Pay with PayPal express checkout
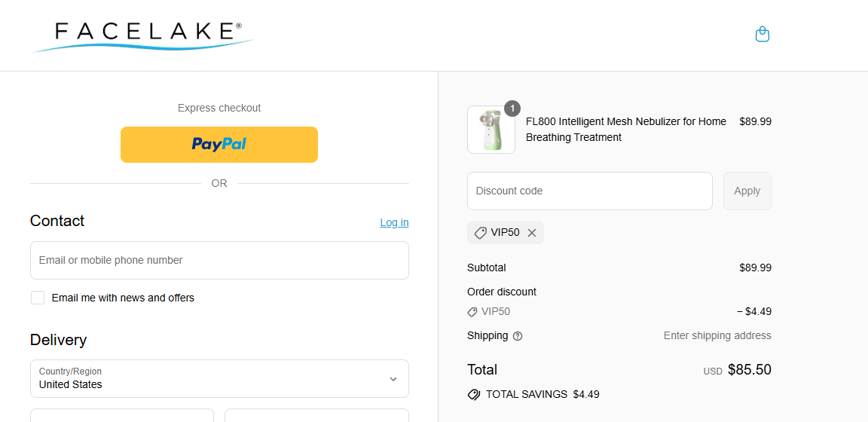Screen dimensions: 868x422 (x=219, y=145)
